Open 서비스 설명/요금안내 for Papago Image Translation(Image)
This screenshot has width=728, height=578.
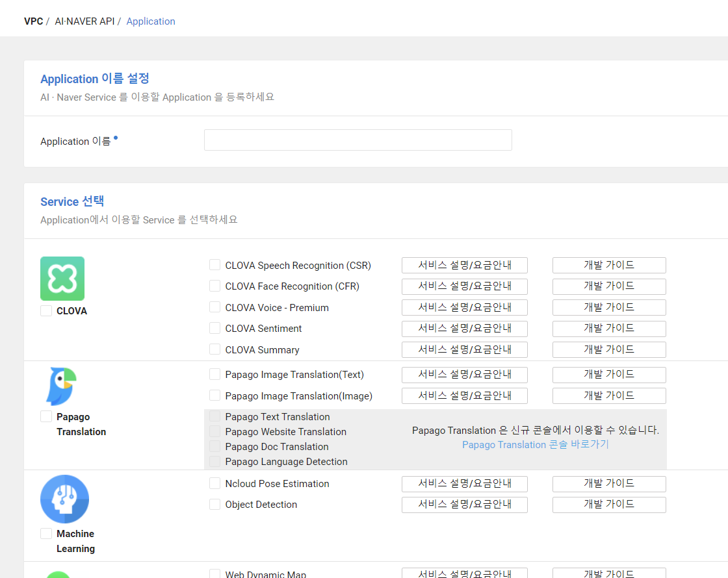tap(465, 396)
